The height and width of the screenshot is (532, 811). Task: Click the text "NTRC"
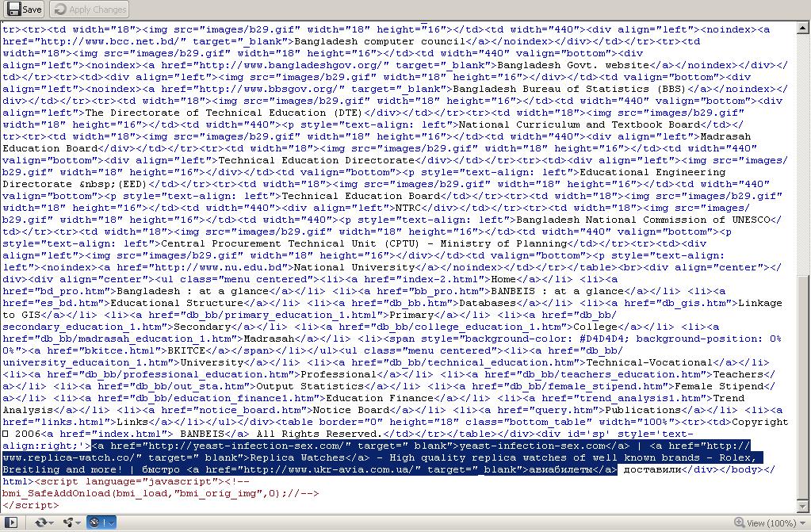pyautogui.click(x=408, y=208)
